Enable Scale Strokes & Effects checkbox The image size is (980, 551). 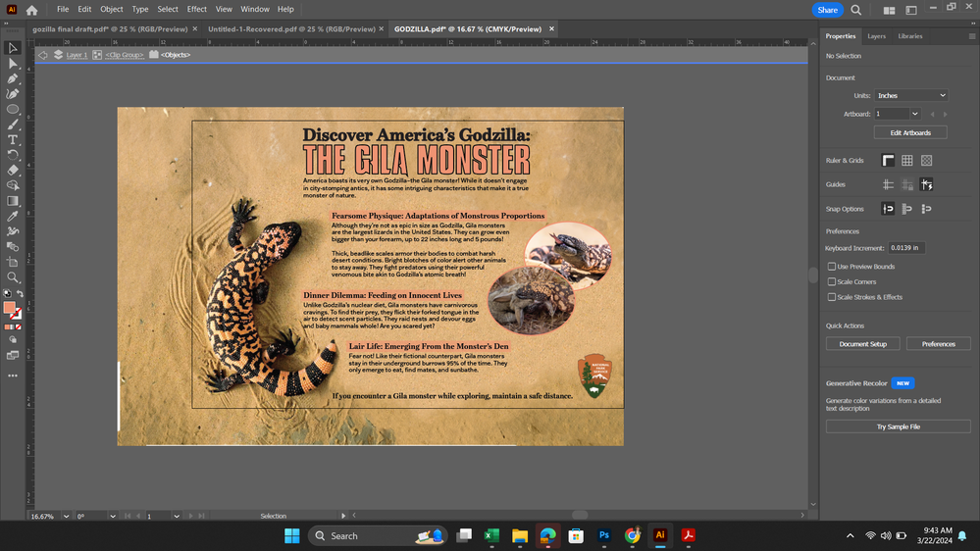click(x=831, y=297)
